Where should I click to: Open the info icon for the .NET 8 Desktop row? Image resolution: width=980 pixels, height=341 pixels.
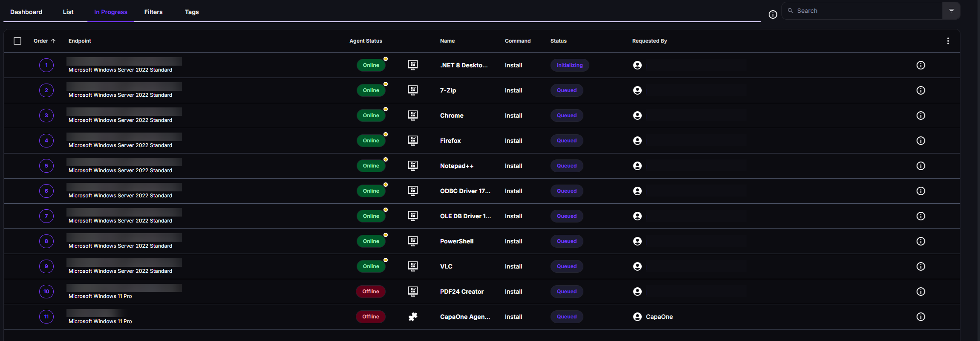click(x=921, y=65)
